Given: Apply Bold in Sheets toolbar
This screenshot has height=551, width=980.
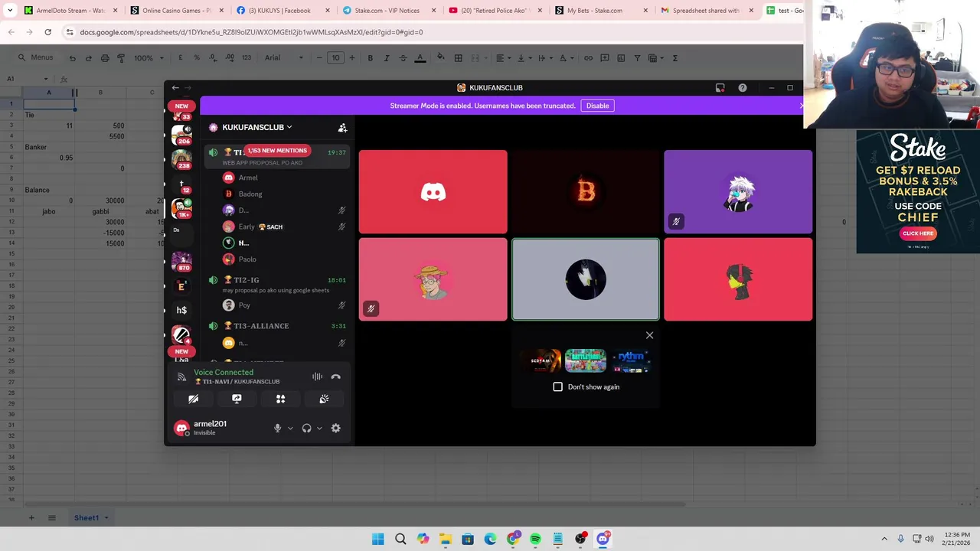Looking at the screenshot, I should pos(370,58).
